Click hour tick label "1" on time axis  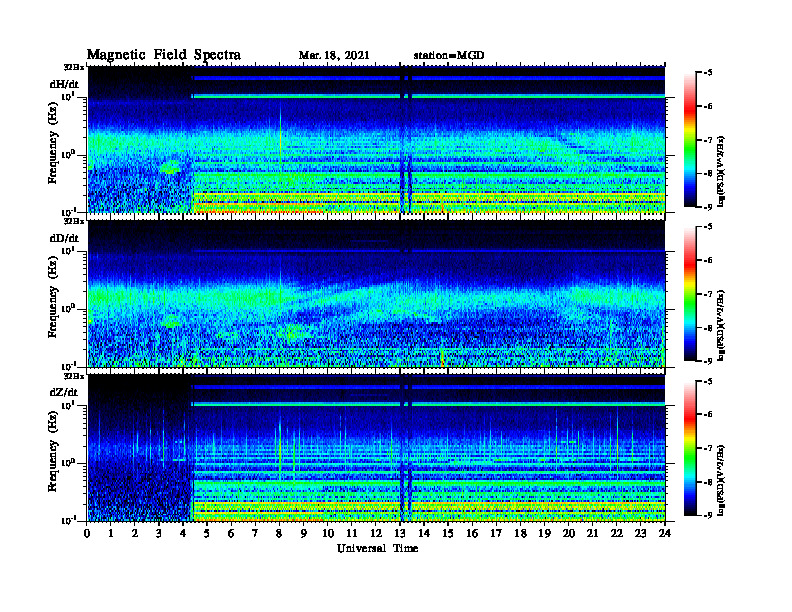click(x=111, y=534)
